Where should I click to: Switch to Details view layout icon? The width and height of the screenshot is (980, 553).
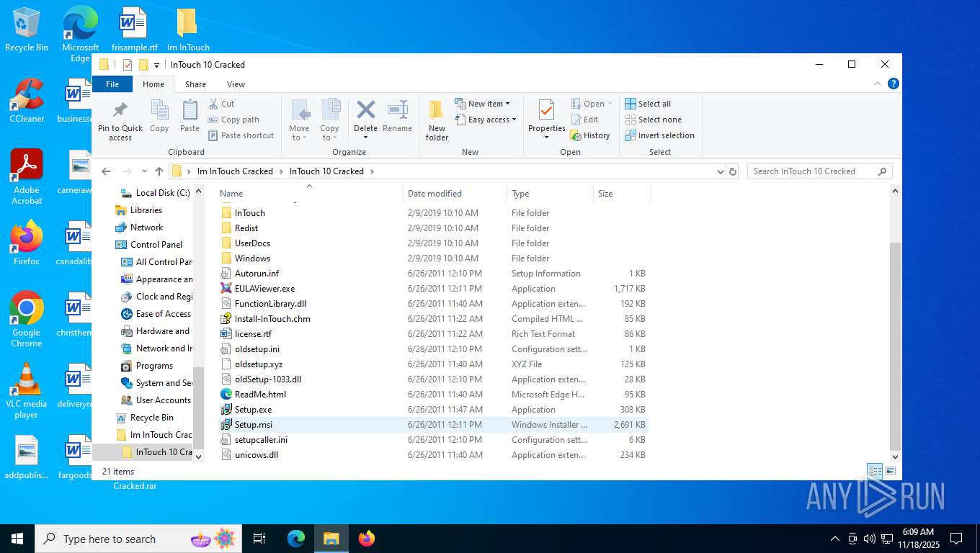(875, 471)
